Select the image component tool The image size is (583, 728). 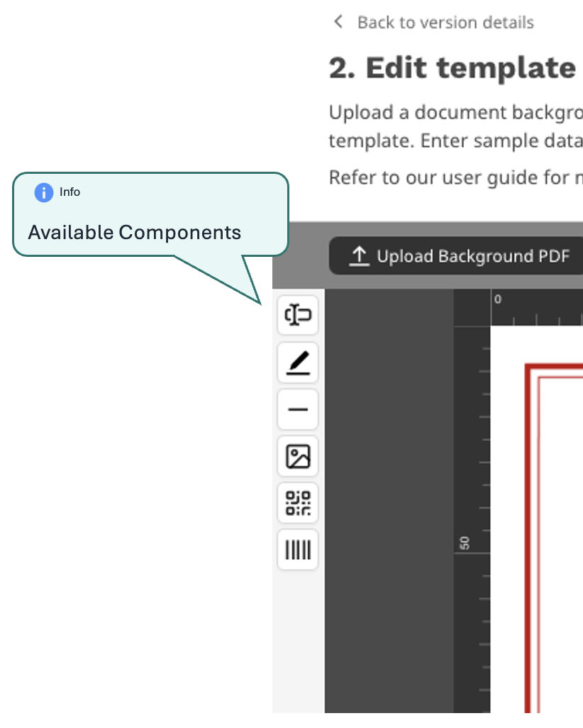[x=298, y=456]
